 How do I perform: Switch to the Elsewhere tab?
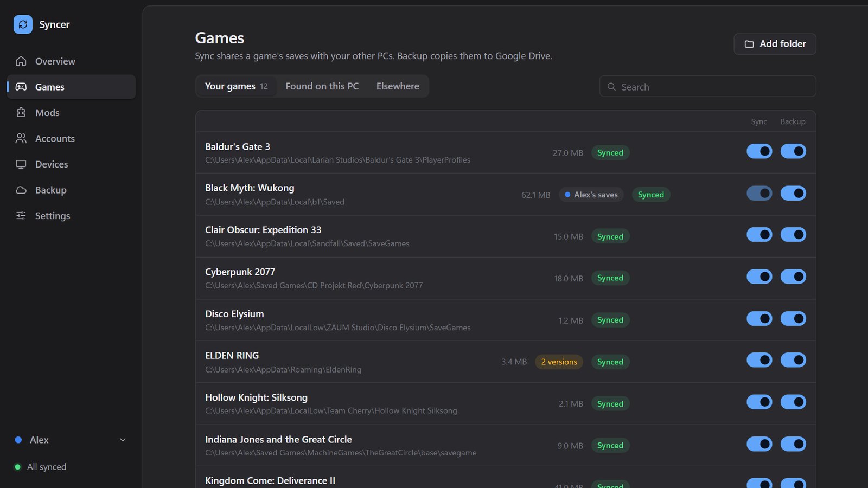(398, 86)
